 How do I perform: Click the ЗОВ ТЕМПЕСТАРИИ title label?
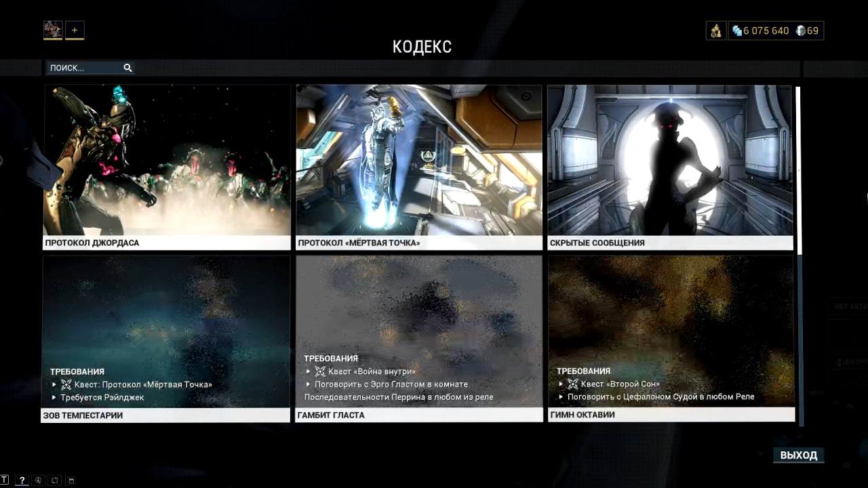coord(83,415)
